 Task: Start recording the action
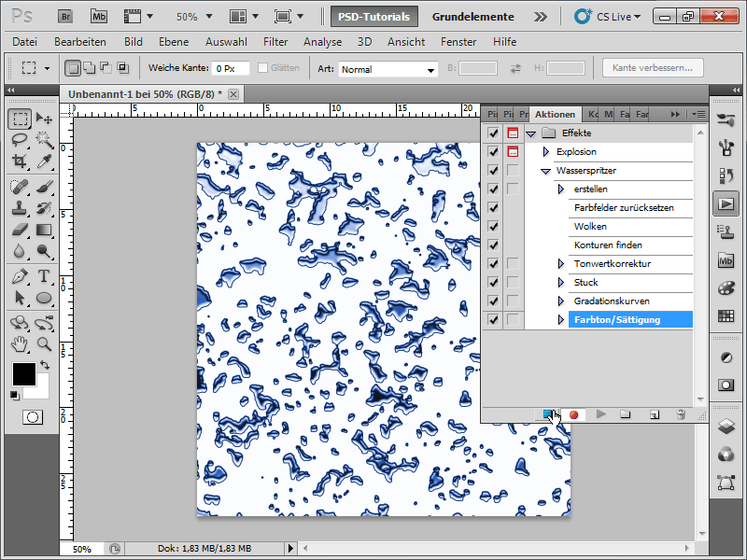(573, 414)
